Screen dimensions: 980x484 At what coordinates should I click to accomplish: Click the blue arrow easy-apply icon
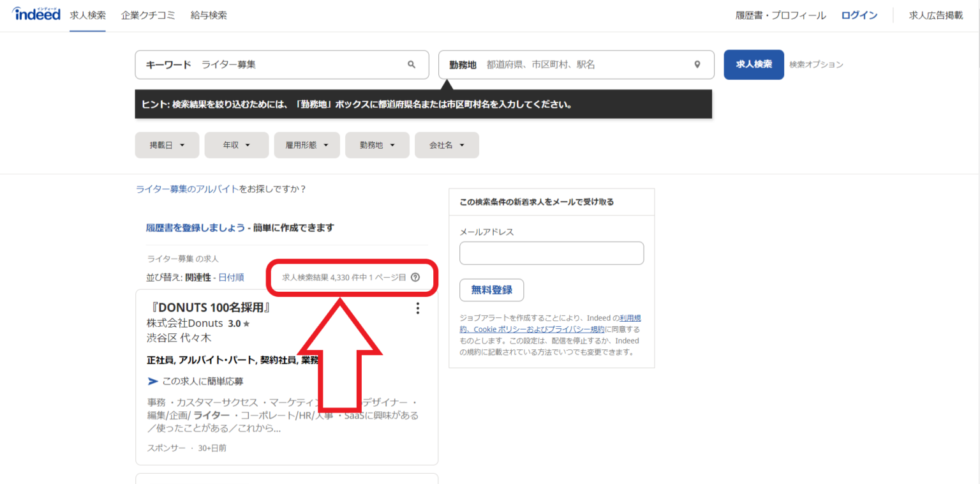point(152,381)
